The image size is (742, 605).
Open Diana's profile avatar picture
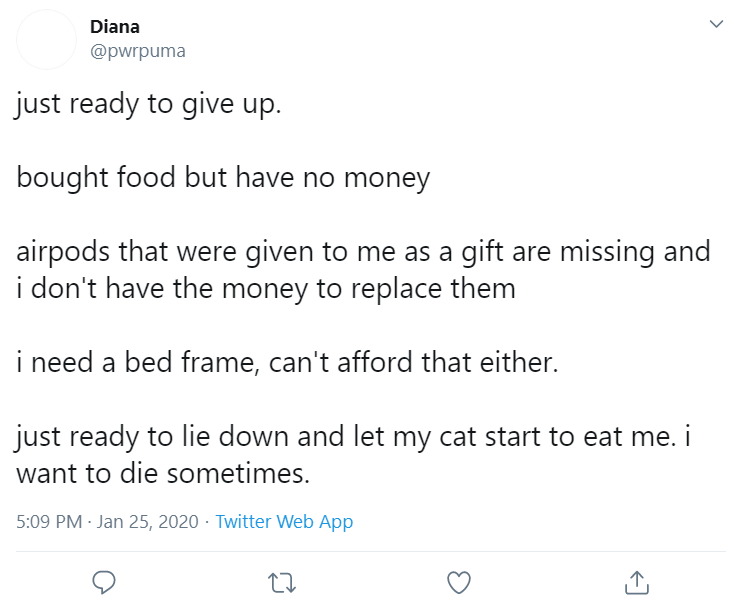(46, 40)
